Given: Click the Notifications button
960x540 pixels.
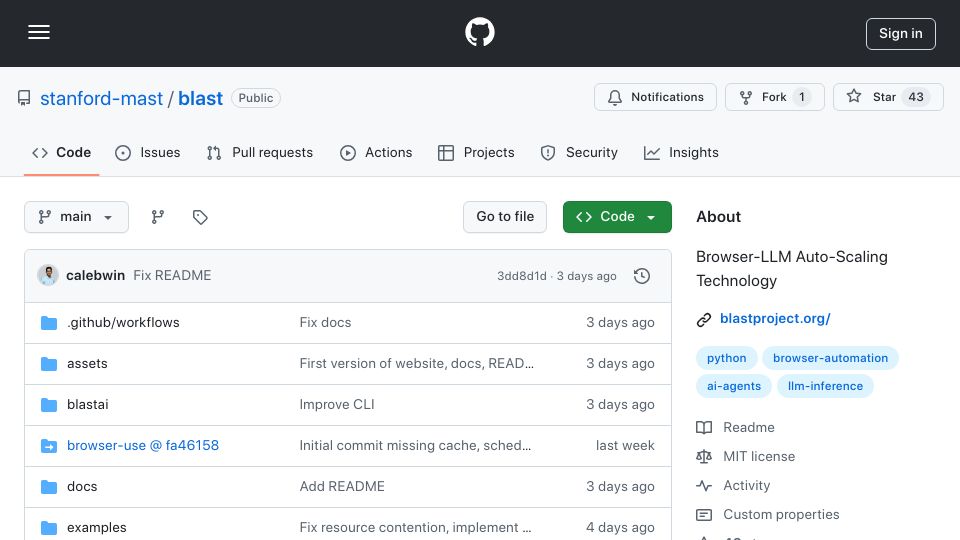Looking at the screenshot, I should coord(655,97).
